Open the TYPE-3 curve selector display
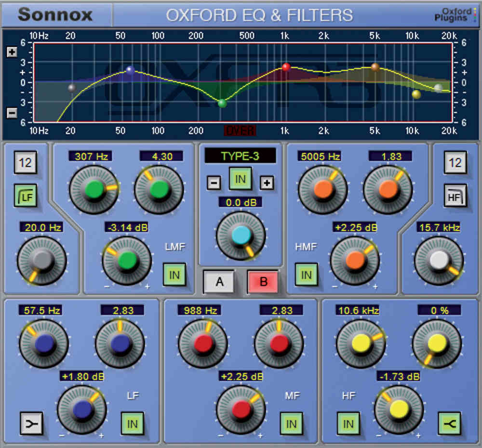Viewport: 482px width, 448px height. [x=240, y=156]
